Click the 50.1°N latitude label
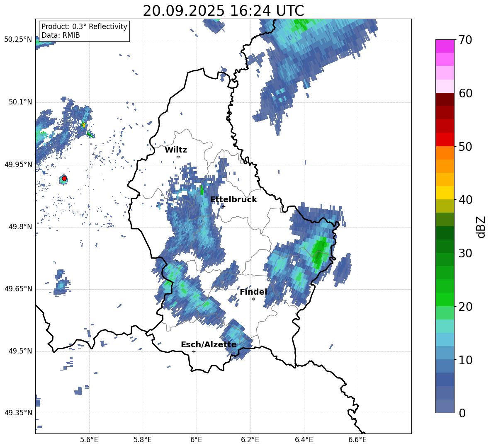Viewport: 491px width, 448px height. [20, 102]
